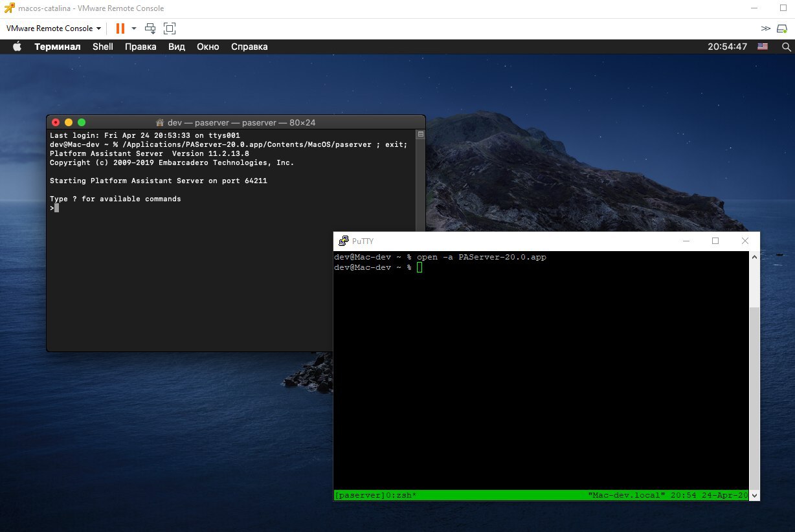Click the tmux '[paserver]0:zsh*' status entry

[x=375, y=495]
